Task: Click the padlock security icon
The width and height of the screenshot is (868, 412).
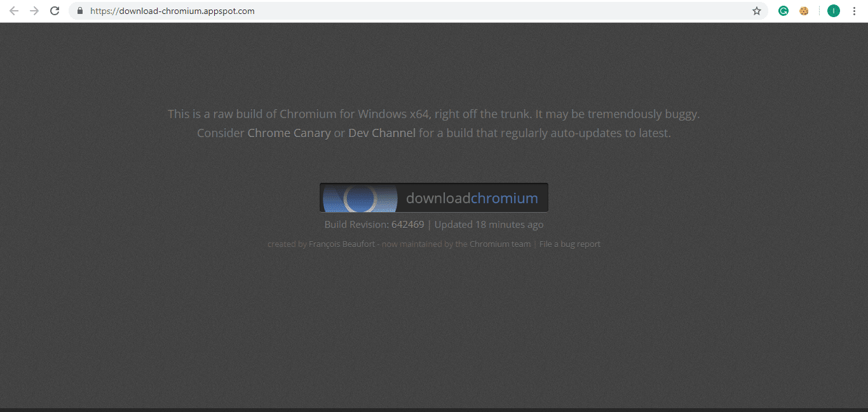Action: coord(79,11)
